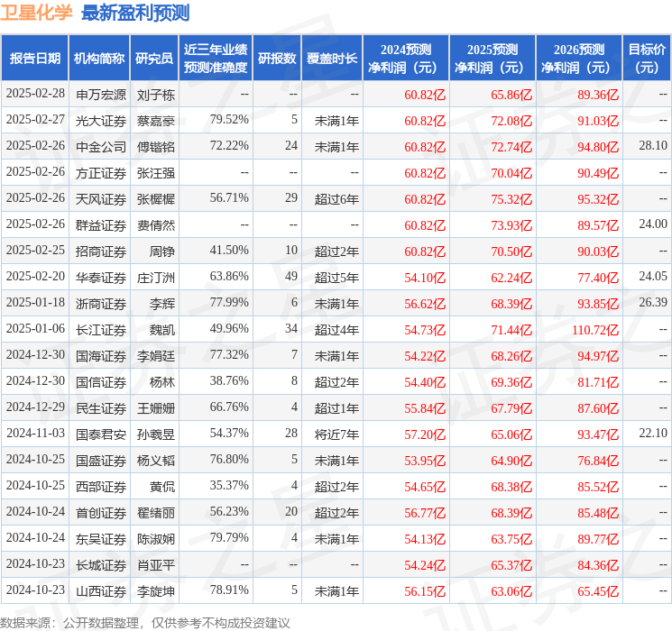Image resolution: width=672 pixels, height=631 pixels.
Task: Click the 报告日期 column header
Action: click(x=34, y=59)
